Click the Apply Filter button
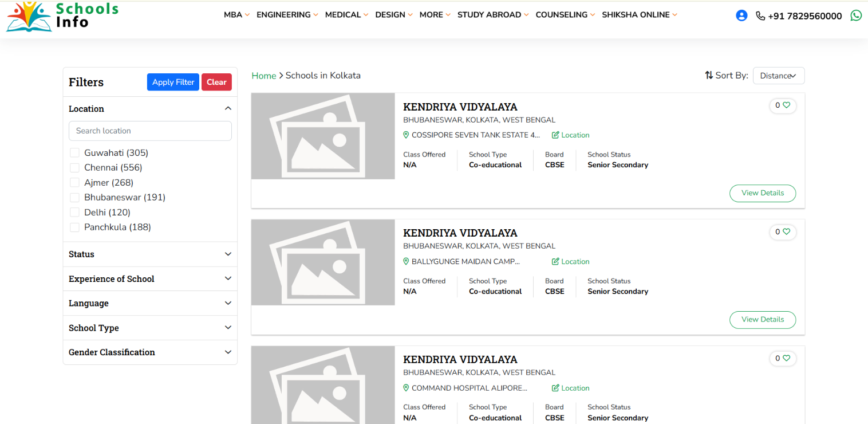The width and height of the screenshot is (868, 424). [x=173, y=82]
